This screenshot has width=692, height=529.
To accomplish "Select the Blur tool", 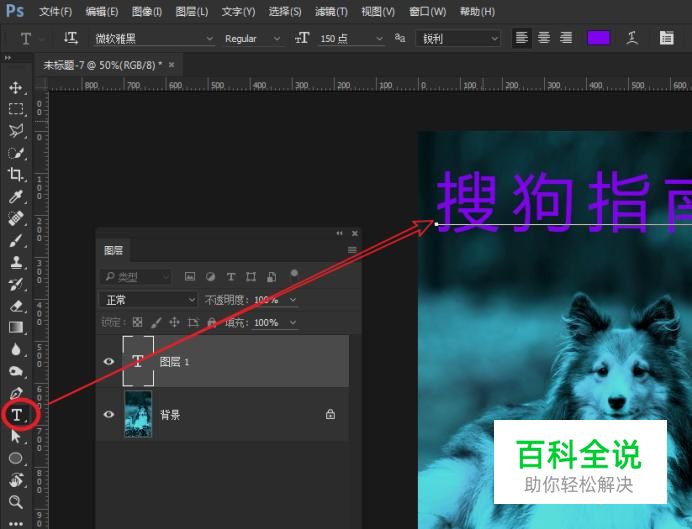I will [16, 349].
